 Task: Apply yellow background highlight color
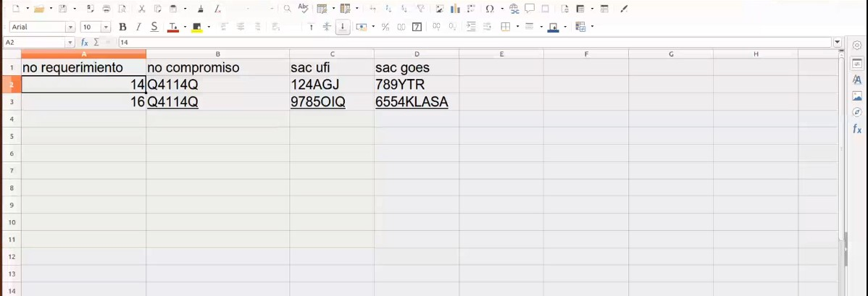[x=197, y=27]
